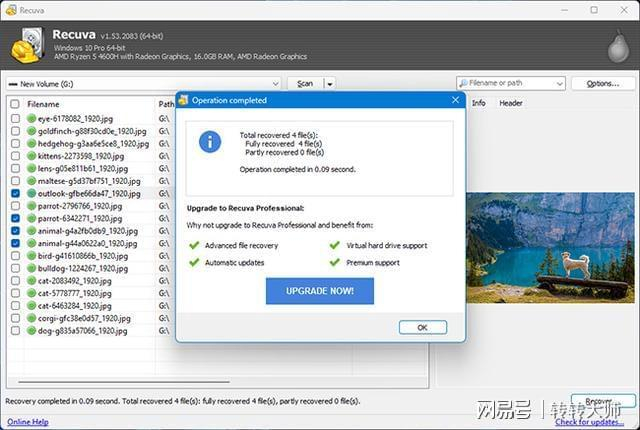Viewport: 640px width, 430px height.
Task: Toggle the select-all checkbox beside Filename
Action: pos(15,104)
